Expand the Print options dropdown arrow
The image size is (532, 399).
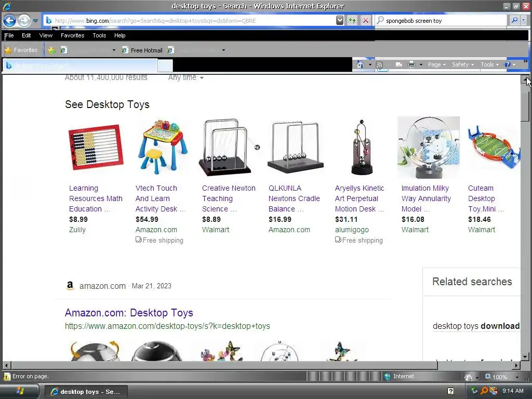[x=421, y=64]
